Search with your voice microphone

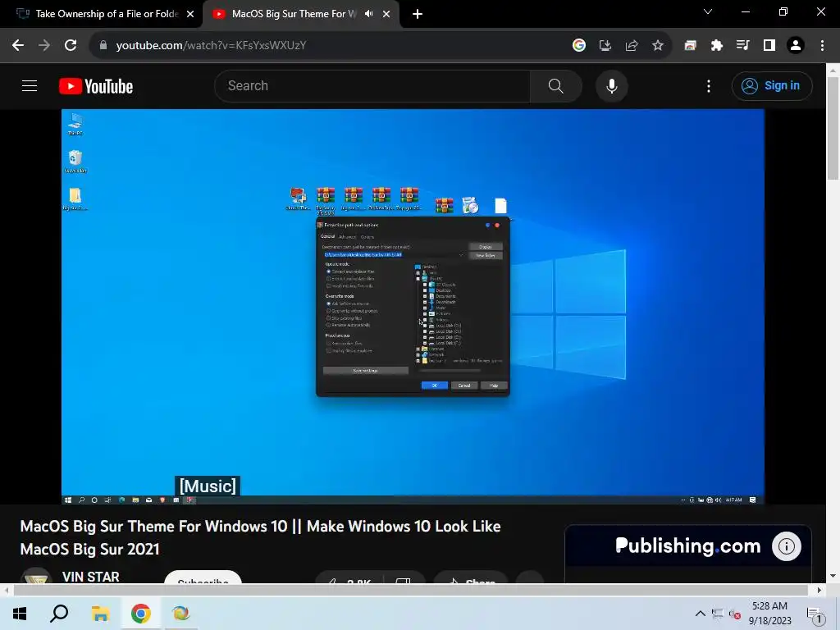tap(612, 85)
